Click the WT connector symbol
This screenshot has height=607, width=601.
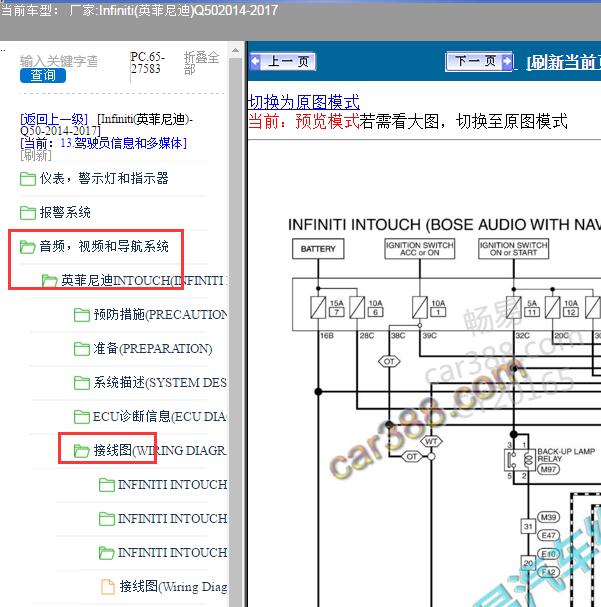[x=431, y=441]
